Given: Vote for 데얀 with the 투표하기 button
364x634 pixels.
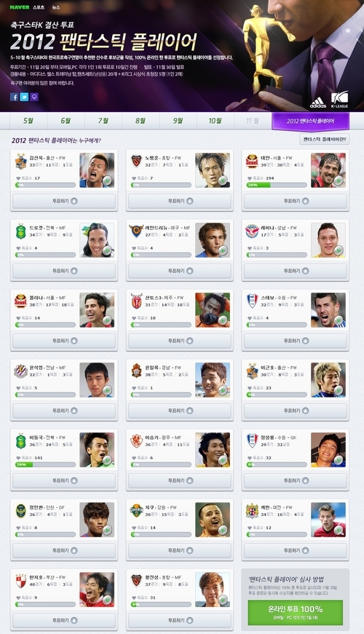Looking at the screenshot, I should (x=296, y=201).
